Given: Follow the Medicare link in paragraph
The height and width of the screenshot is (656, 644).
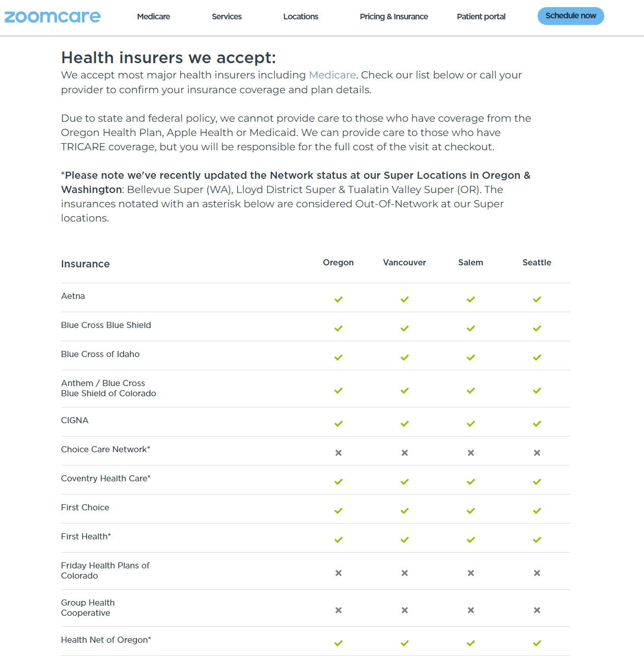Looking at the screenshot, I should (x=332, y=75).
